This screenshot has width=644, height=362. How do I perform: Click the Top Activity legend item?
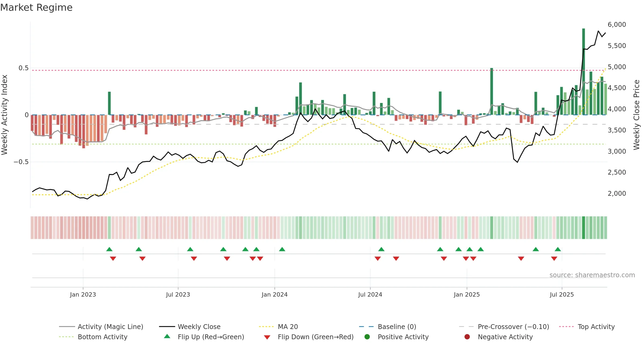click(x=587, y=327)
